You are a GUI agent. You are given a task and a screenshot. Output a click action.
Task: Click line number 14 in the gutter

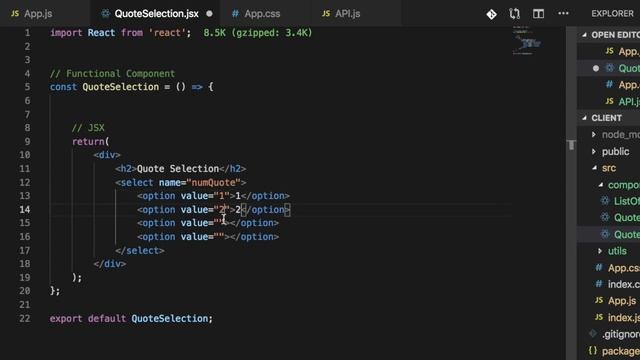click(x=24, y=209)
